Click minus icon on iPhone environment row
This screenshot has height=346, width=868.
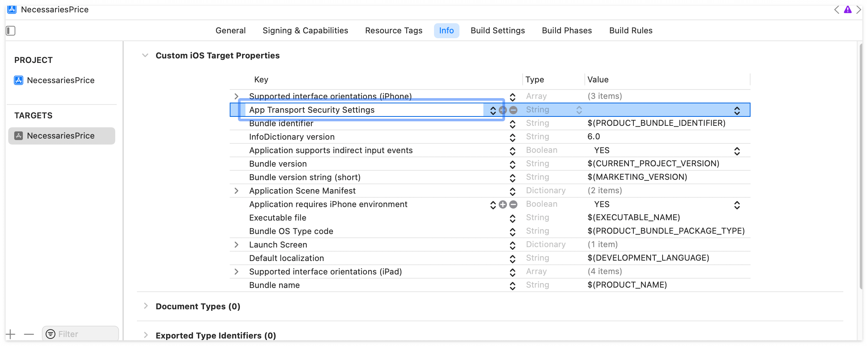point(513,204)
